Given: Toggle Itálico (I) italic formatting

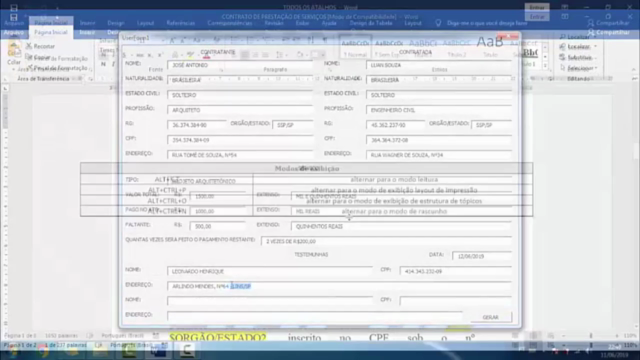Looking at the screenshot, I should pyautogui.click(x=113, y=64).
